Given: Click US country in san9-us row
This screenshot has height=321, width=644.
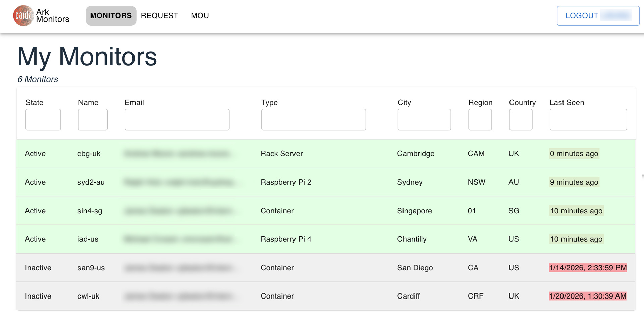Looking at the screenshot, I should (x=514, y=268).
